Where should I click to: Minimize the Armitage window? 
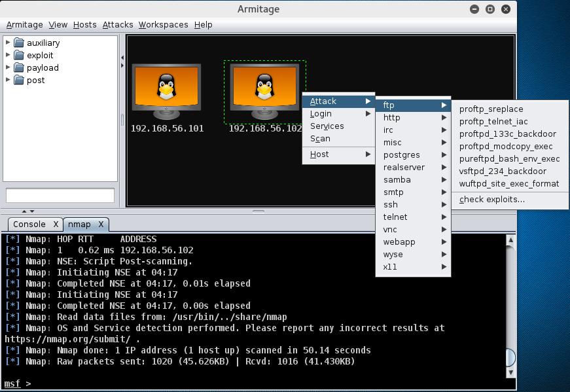pos(474,9)
